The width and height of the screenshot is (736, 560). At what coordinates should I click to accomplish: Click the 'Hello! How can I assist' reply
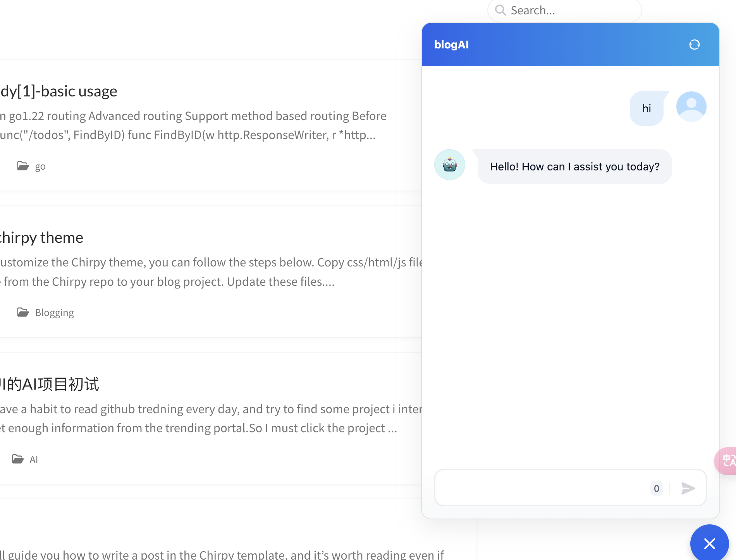pos(574,167)
